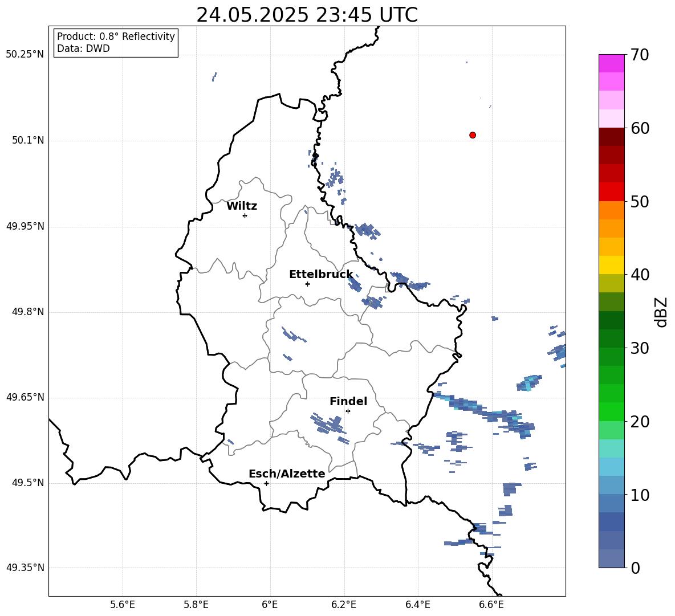
Task: Click the 0 tick on colorbar
Action: pyautogui.click(x=635, y=568)
